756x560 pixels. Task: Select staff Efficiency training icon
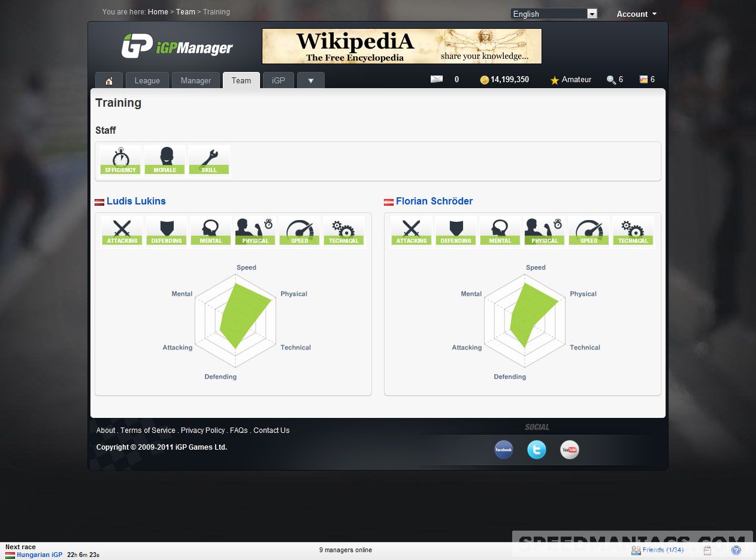click(120, 160)
